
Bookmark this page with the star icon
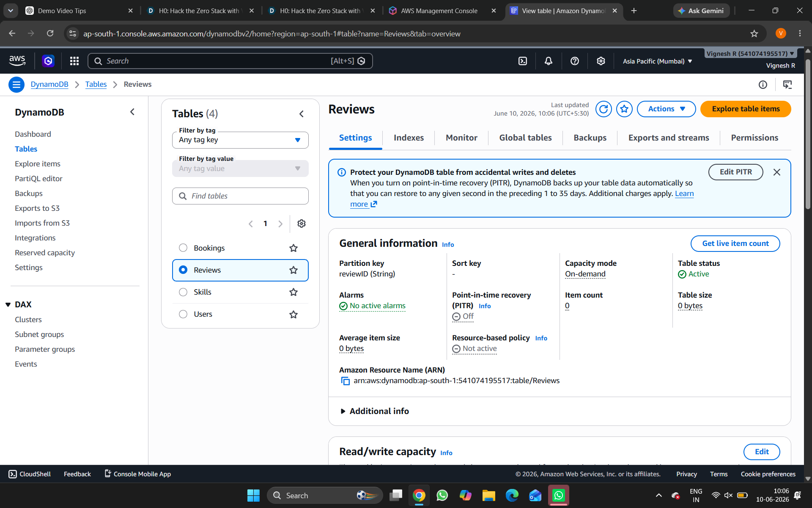pos(754,33)
